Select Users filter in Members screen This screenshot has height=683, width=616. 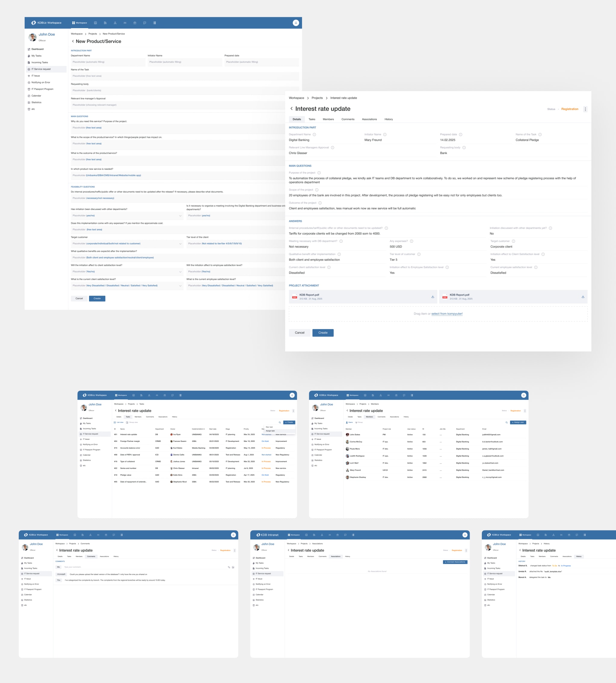click(x=349, y=422)
